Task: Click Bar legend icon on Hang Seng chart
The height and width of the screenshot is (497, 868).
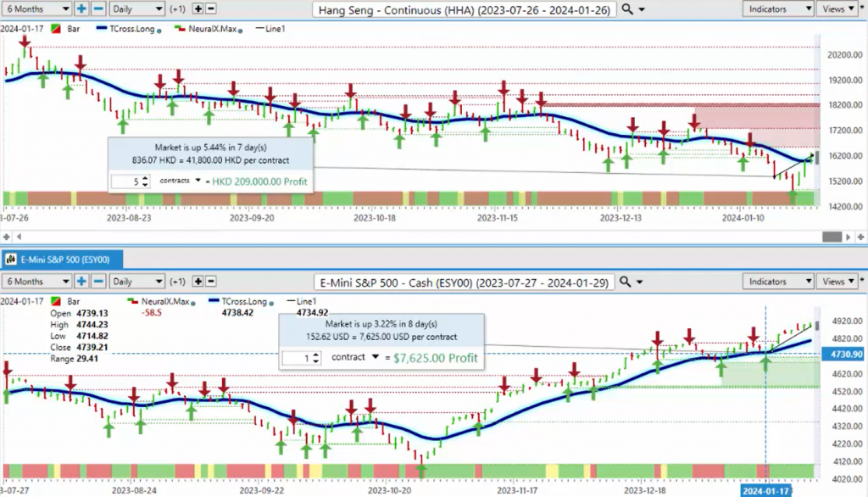Action: click(56, 29)
